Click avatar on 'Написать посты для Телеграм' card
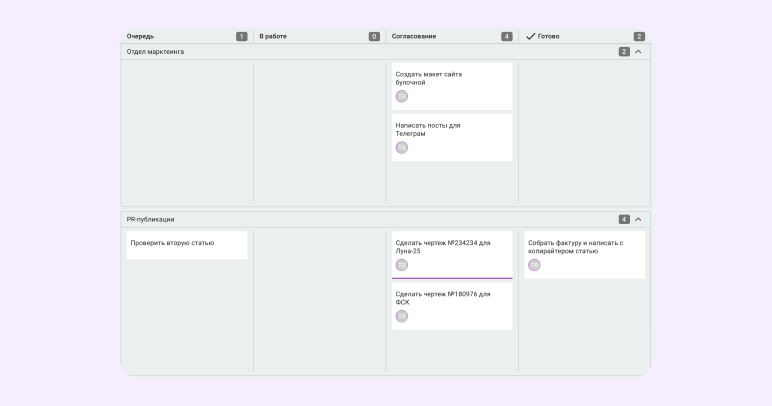772x406 pixels. [402, 148]
